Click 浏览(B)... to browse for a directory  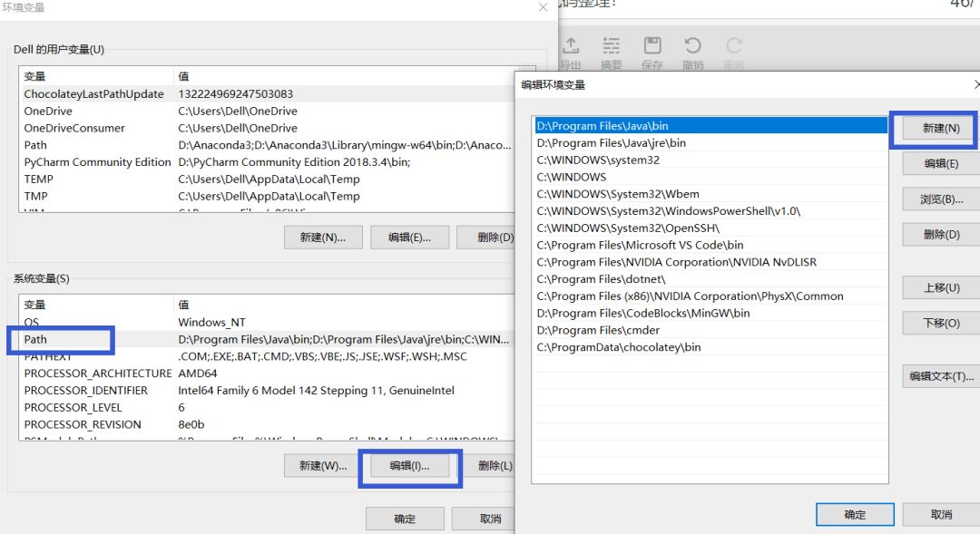pyautogui.click(x=941, y=199)
